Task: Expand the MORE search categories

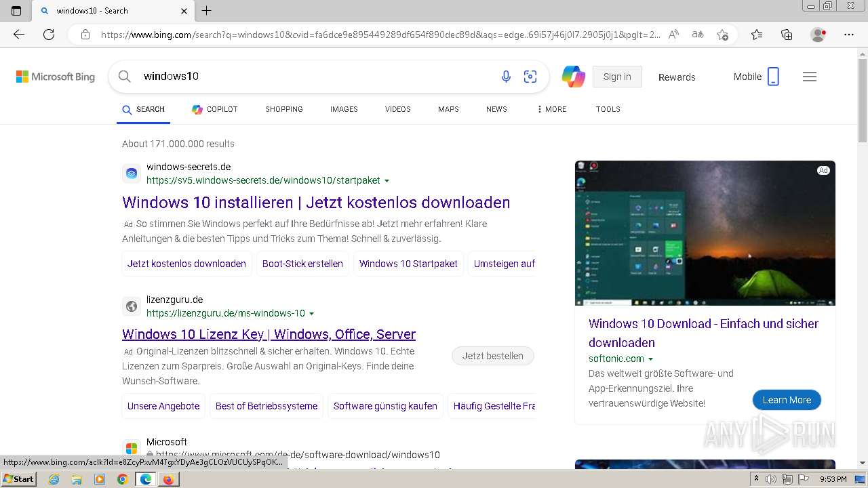Action: pos(551,109)
